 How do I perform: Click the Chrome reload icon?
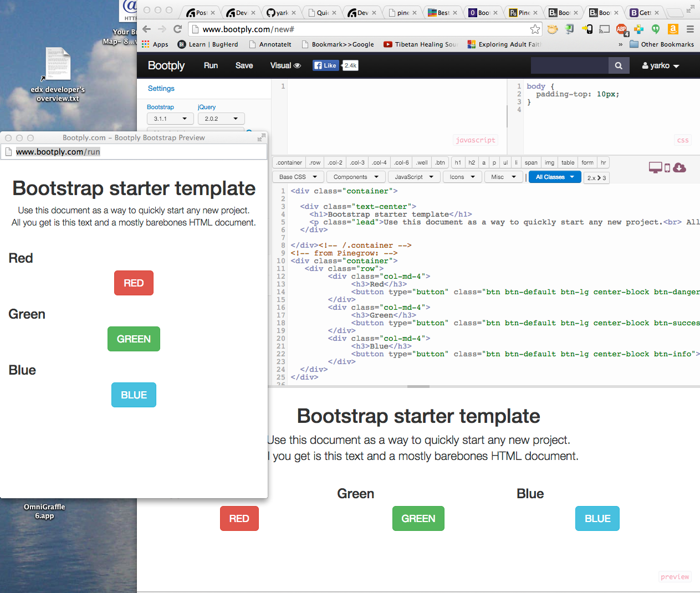[x=177, y=29]
